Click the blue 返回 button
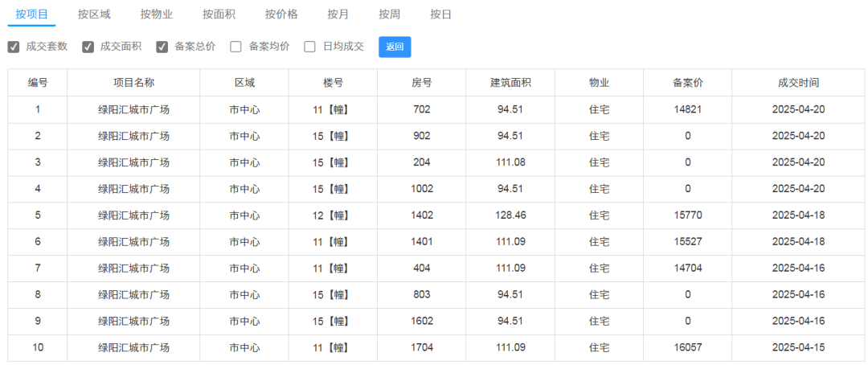The width and height of the screenshot is (868, 365). (395, 47)
